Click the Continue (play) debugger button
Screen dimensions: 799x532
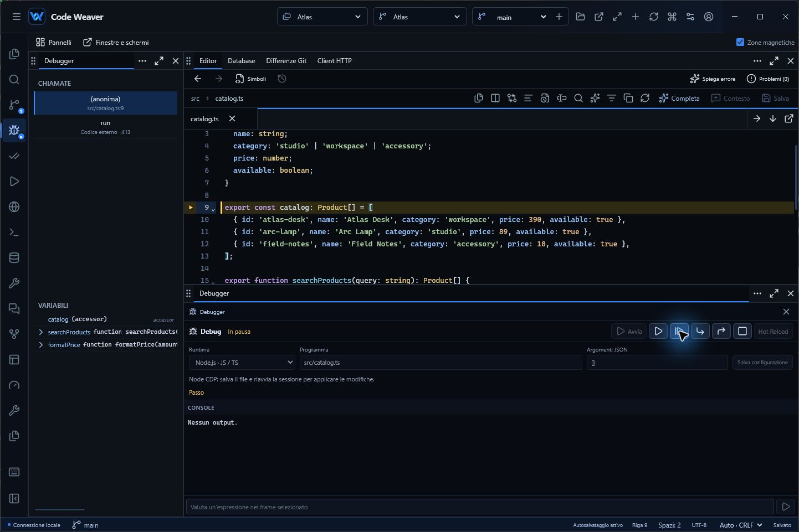pyautogui.click(x=658, y=332)
